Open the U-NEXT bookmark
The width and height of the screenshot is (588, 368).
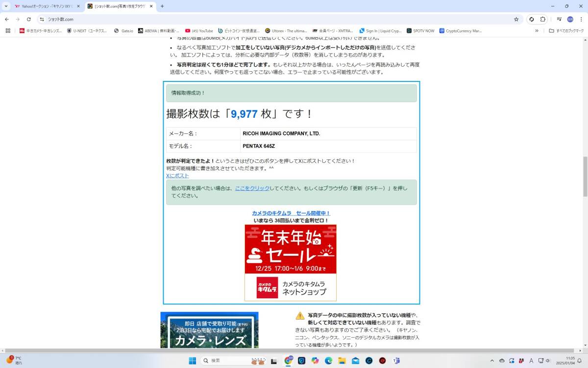pyautogui.click(x=86, y=30)
